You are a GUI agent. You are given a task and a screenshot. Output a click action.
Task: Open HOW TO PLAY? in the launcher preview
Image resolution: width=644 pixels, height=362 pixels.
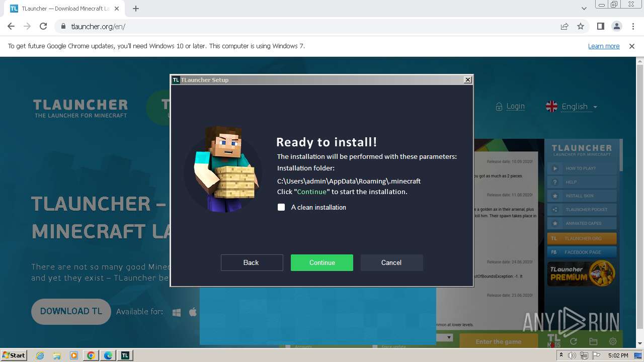tap(582, 168)
